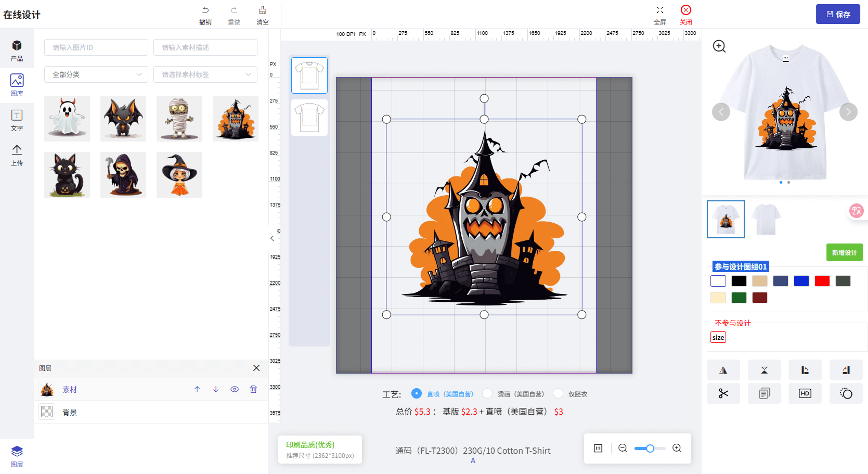
Task: Click the HD enhance icon
Action: click(x=805, y=393)
